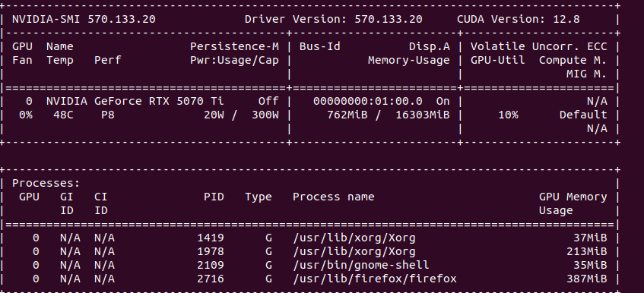This screenshot has height=293, width=644.
Task: Click the Process name column header
Action: (x=334, y=197)
